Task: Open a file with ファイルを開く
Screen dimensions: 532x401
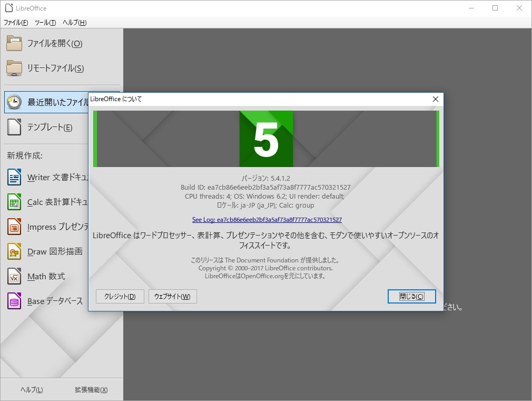Action: (54, 44)
